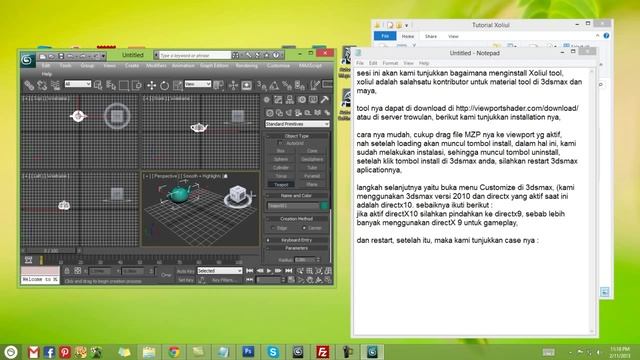Click the Key Filters button
Viewport: 640px width, 360px height.
(224, 280)
